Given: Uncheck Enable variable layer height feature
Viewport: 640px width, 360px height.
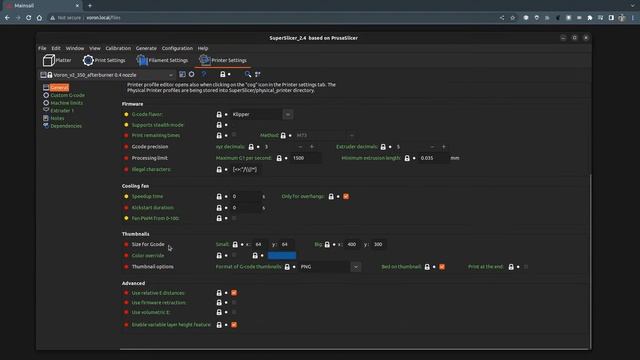Looking at the screenshot, I should point(234,325).
